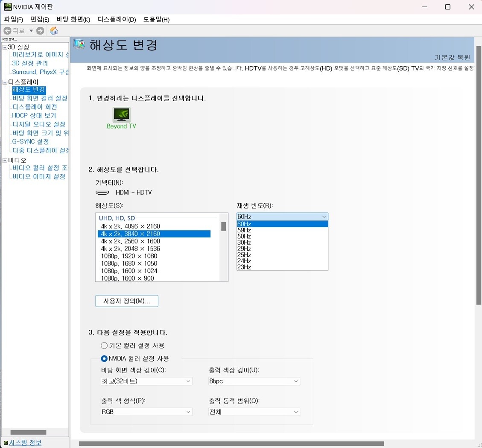
Task: Click the HDMI connector icon
Action: coord(102,193)
